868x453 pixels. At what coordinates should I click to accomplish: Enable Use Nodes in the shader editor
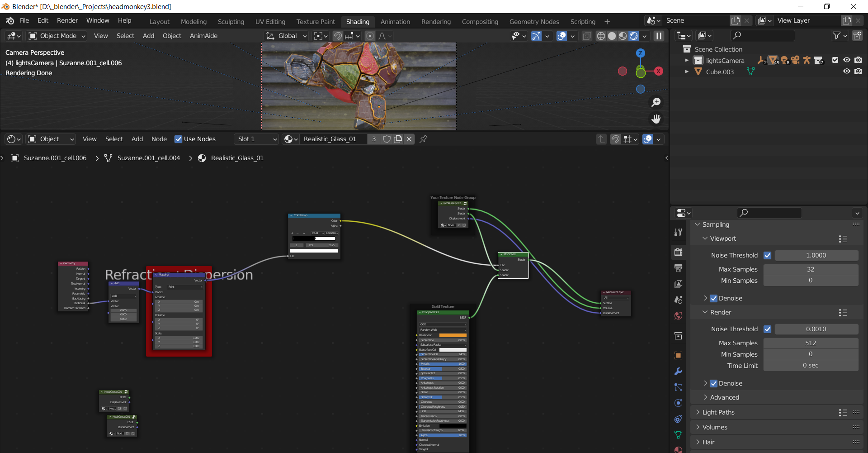pyautogui.click(x=179, y=139)
